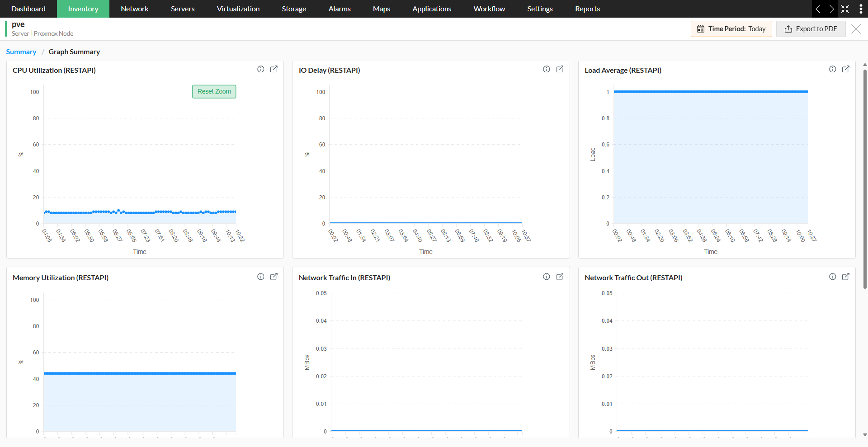This screenshot has width=868, height=447.
Task: Pop out the IO Delay graph
Action: (560, 69)
